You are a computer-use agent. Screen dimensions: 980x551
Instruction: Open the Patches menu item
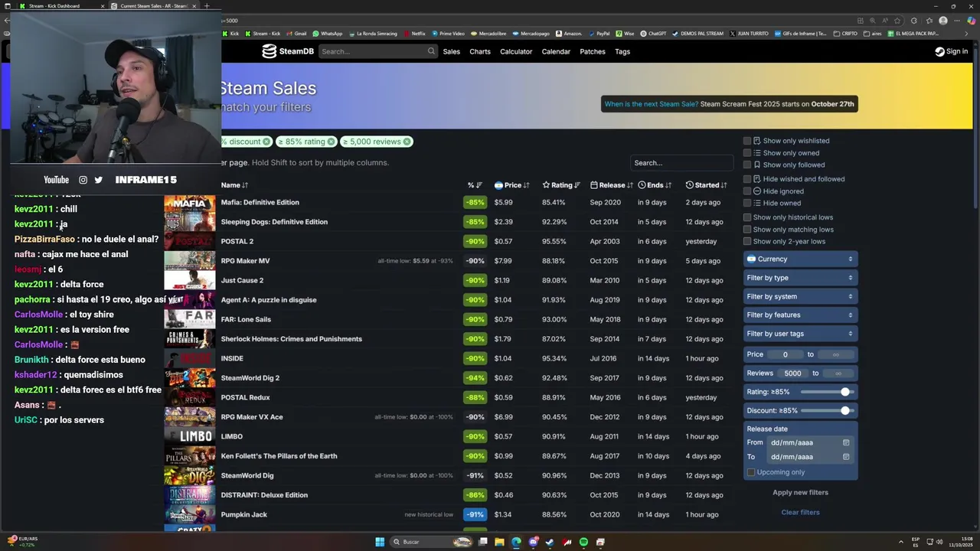pos(593,51)
